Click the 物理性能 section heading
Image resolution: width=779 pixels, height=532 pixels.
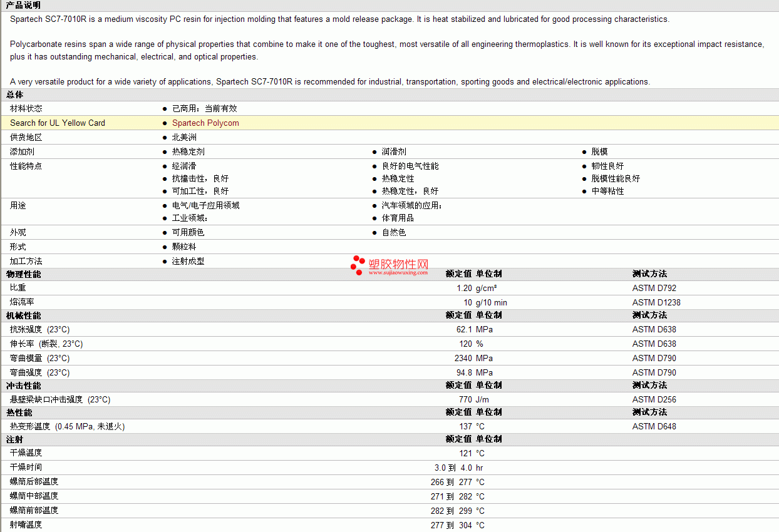click(23, 275)
